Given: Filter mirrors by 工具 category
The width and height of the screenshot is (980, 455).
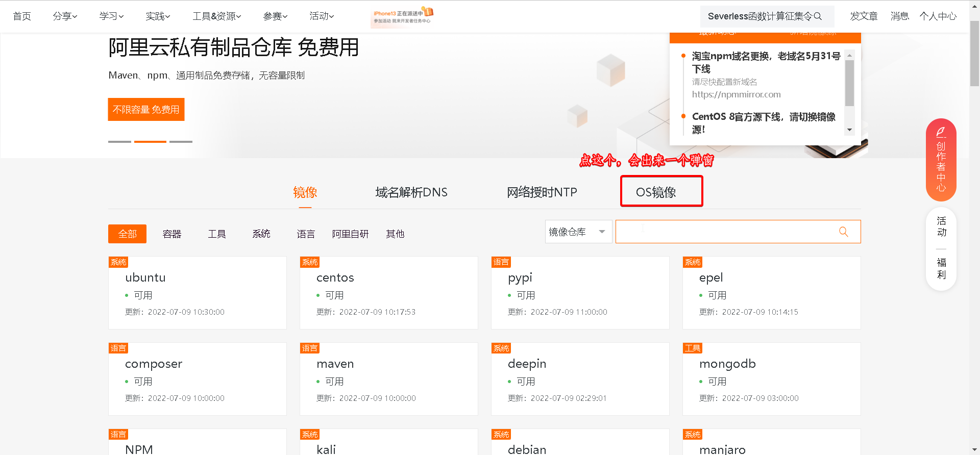Looking at the screenshot, I should pos(217,234).
